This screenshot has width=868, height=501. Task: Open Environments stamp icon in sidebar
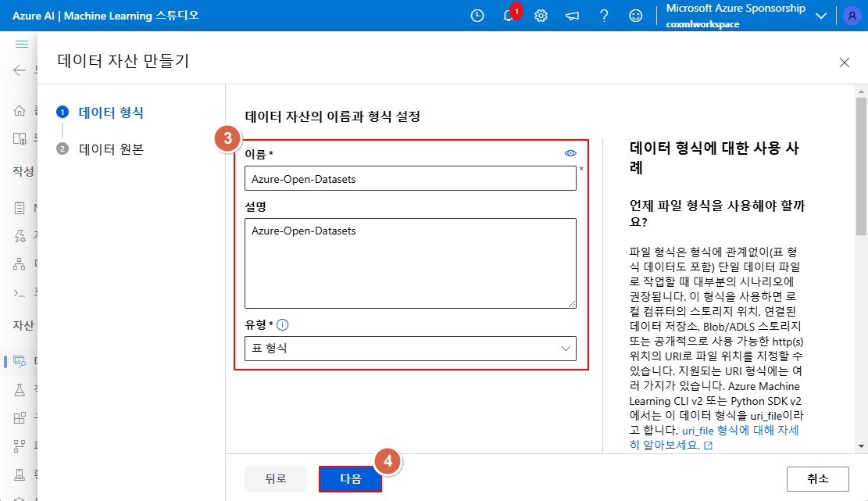pos(20,474)
